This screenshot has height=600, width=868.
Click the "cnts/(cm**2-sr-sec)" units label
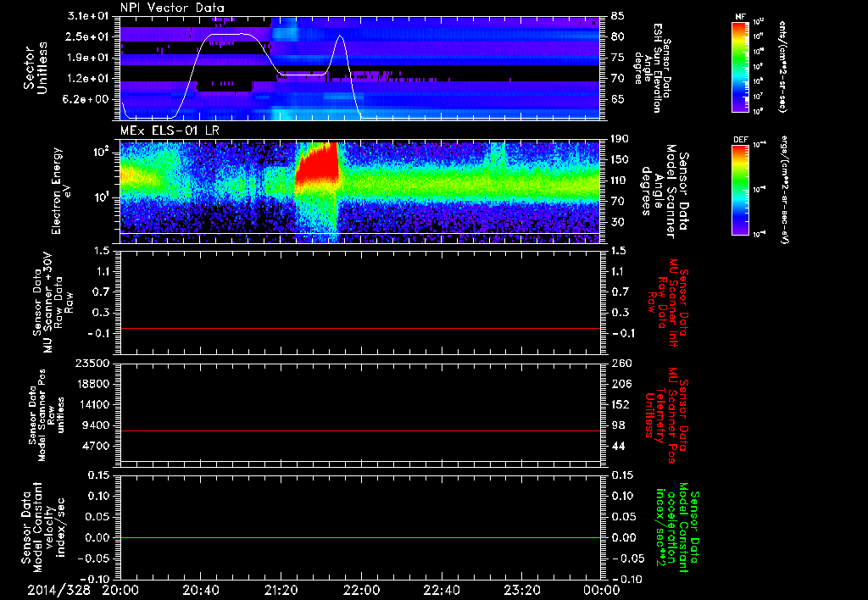point(782,67)
